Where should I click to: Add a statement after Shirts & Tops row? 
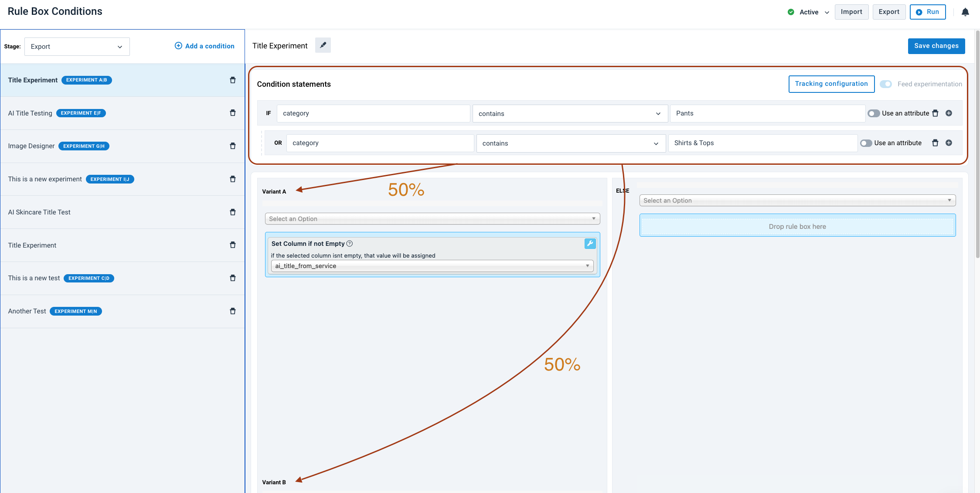pyautogui.click(x=949, y=143)
